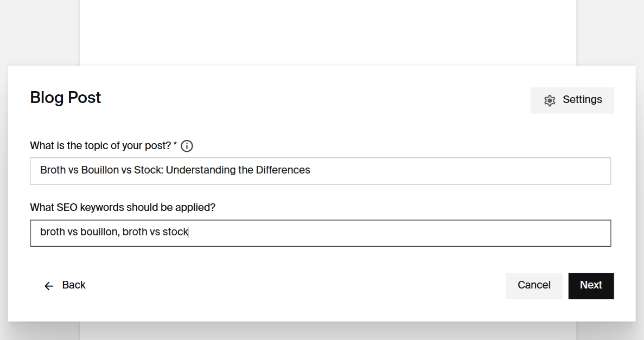The image size is (644, 340).
Task: Place cursor on "stock" in keywords field
Action: (x=175, y=232)
